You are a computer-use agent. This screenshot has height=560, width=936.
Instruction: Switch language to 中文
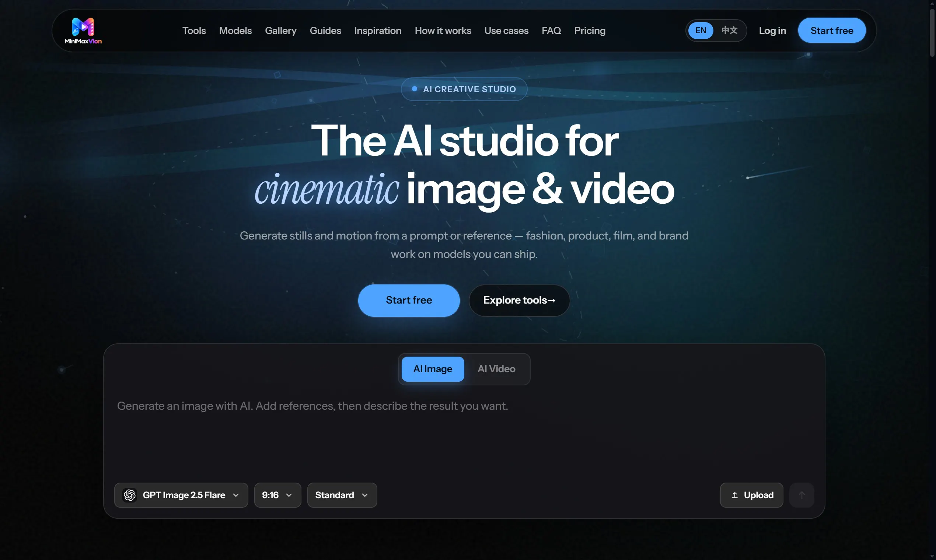[729, 31]
